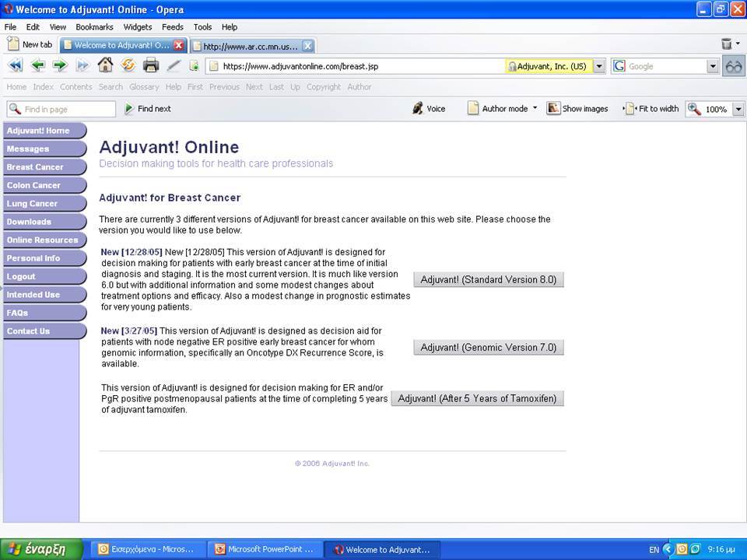The image size is (747, 560).
Task: Open the File menu
Action: click(x=10, y=27)
